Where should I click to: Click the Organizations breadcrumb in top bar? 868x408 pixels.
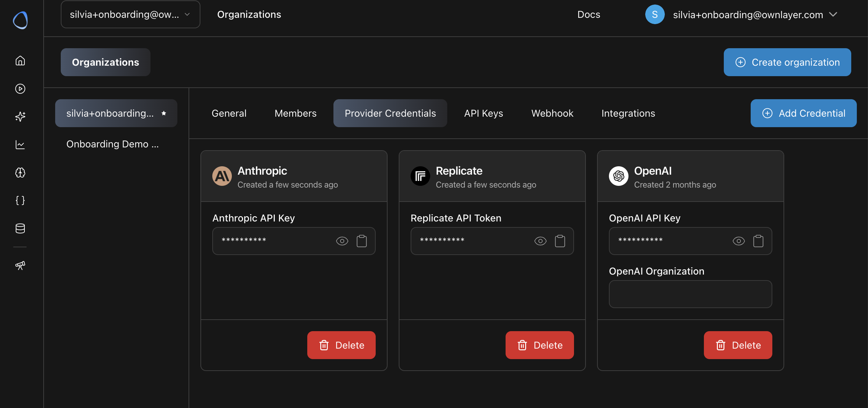(249, 14)
